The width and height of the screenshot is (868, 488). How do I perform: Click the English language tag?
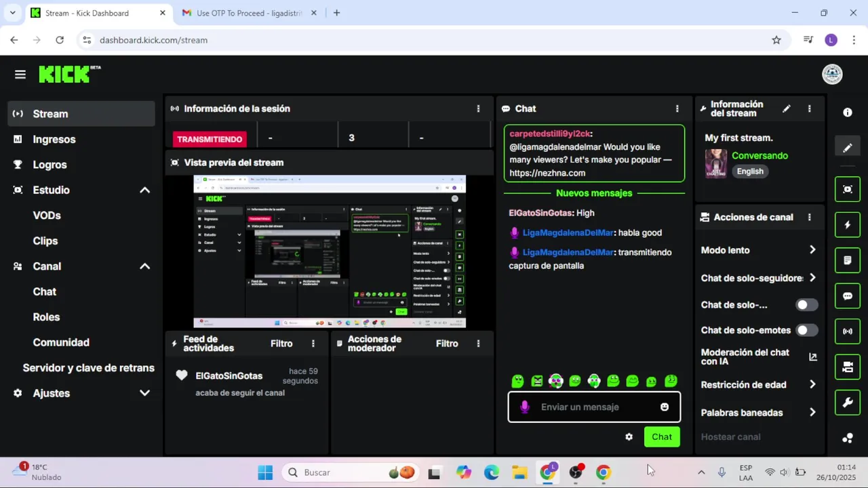750,171
